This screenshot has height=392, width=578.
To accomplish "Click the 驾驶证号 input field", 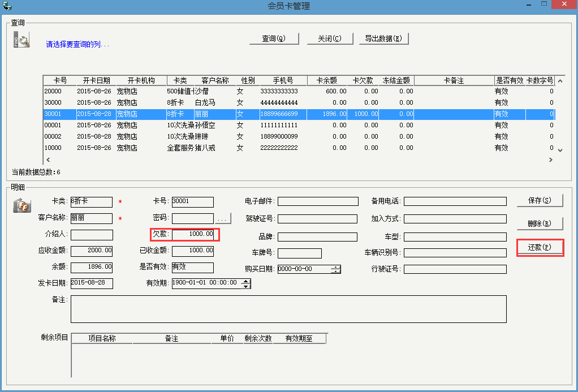I will (x=317, y=219).
